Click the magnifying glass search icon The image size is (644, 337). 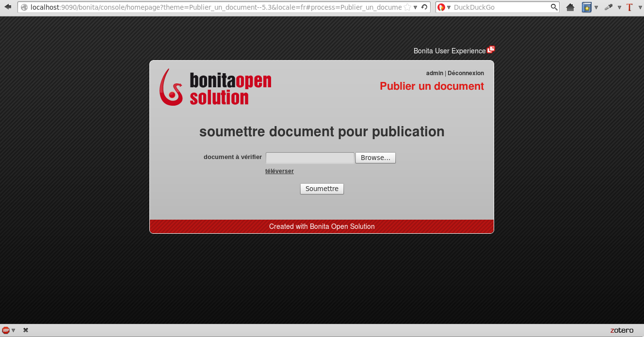click(554, 7)
